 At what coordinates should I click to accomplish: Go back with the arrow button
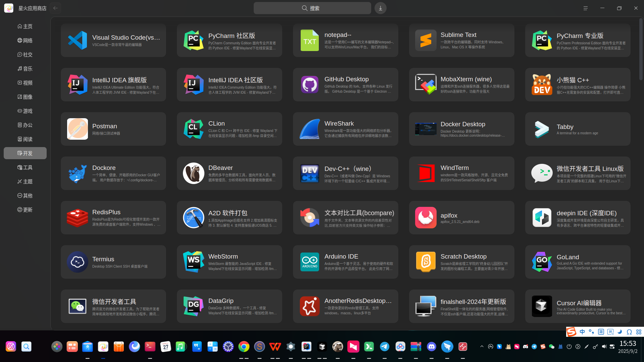[55, 8]
